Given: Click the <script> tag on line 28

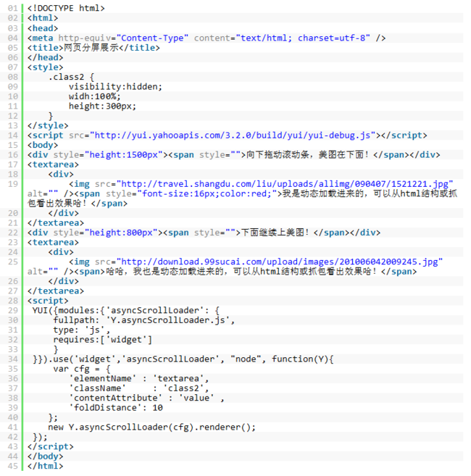Looking at the screenshot, I should click(x=48, y=301).
